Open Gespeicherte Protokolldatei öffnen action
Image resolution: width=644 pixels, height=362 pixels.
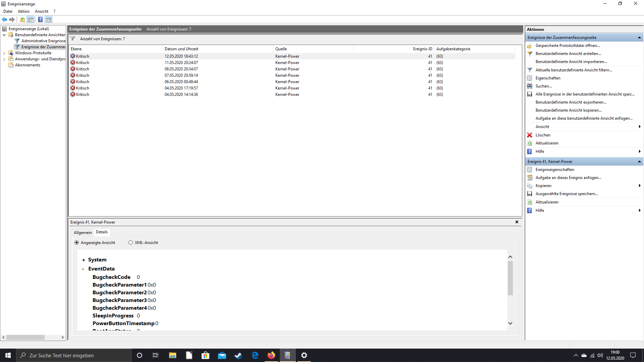coord(568,46)
